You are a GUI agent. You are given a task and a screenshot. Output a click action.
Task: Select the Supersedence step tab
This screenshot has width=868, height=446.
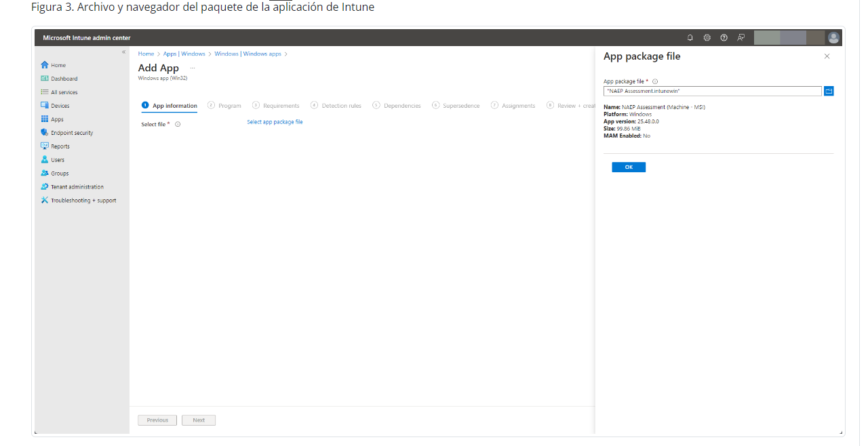tap(456, 106)
